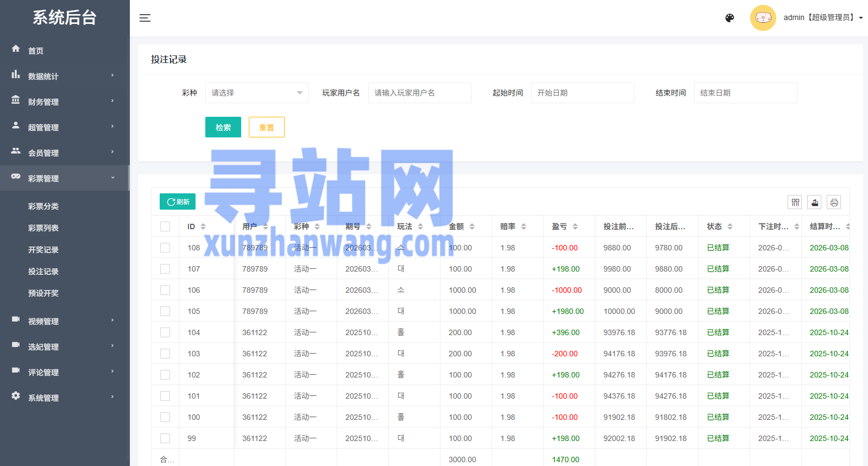The image size is (868, 466).
Task: Click the bar chart icon for 数据统计
Action: (x=16, y=74)
